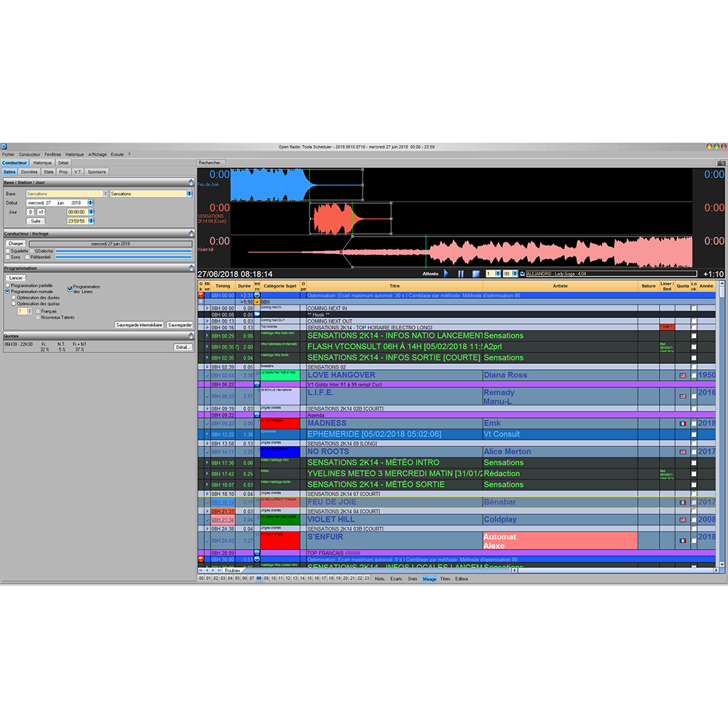Click the Sauvegarder button
The width and height of the screenshot is (728, 728).
tap(180, 325)
